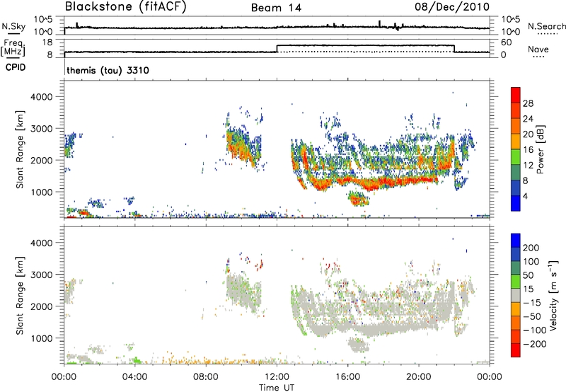The height and width of the screenshot is (392, 566).
Task: Click 'Slant Range [km]' label of velocity panel
Action: 20,295
